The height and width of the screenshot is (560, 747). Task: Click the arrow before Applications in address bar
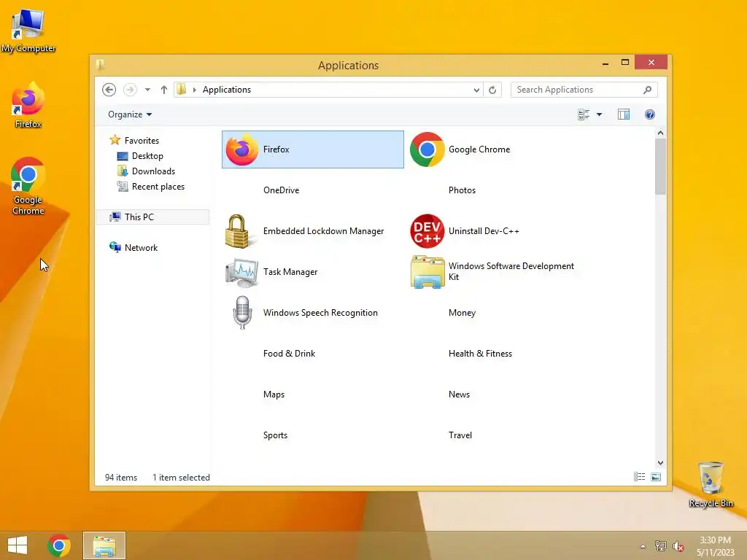point(194,90)
